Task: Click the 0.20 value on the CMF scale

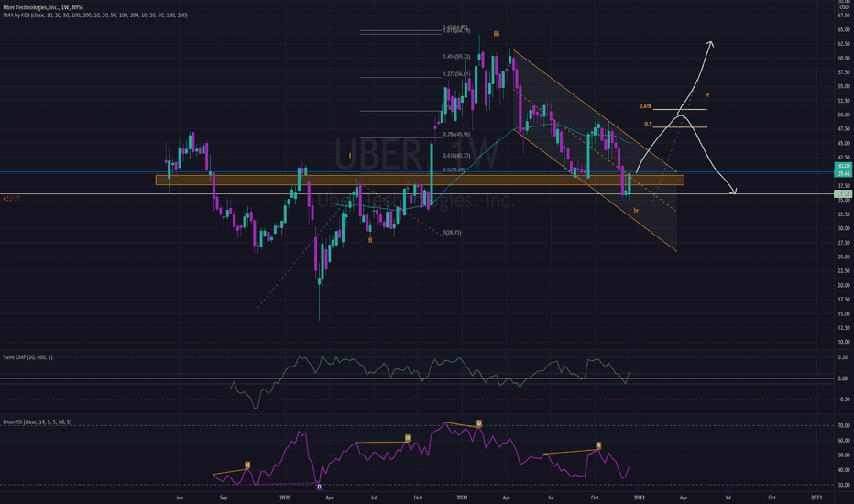Action: pos(843,357)
